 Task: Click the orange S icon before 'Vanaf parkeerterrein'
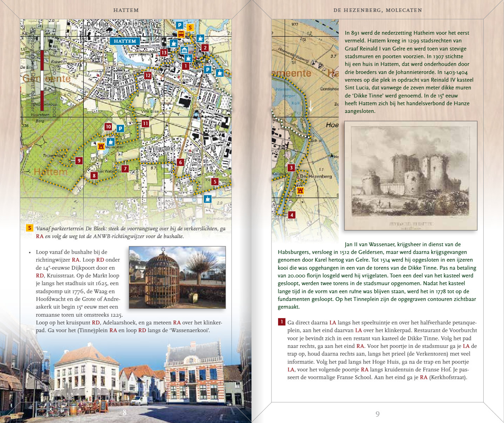tap(30, 228)
